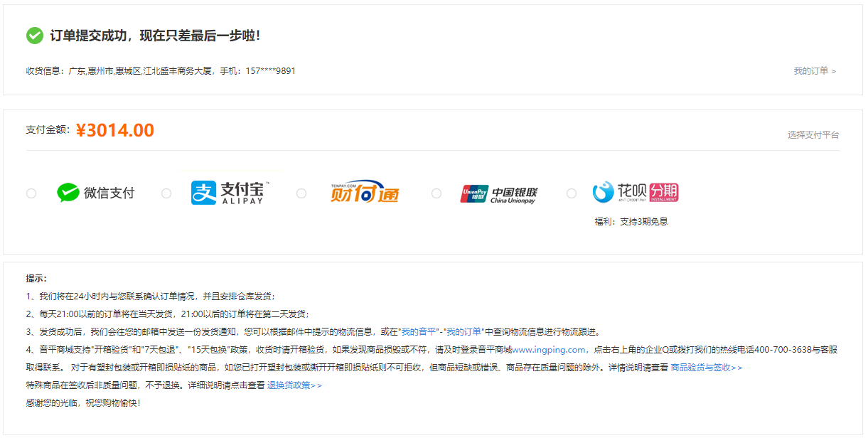Open 我的订单 link
Screen dimensions: 868x438
coord(815,71)
